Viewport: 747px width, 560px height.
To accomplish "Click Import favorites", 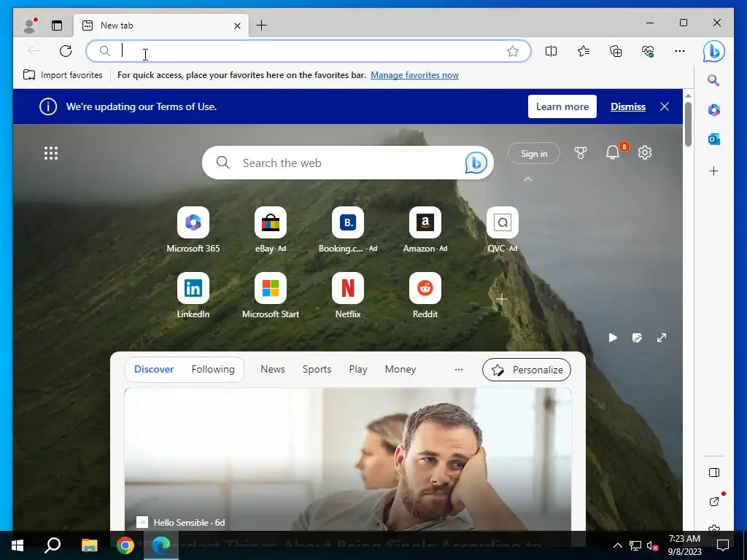I will click(63, 75).
